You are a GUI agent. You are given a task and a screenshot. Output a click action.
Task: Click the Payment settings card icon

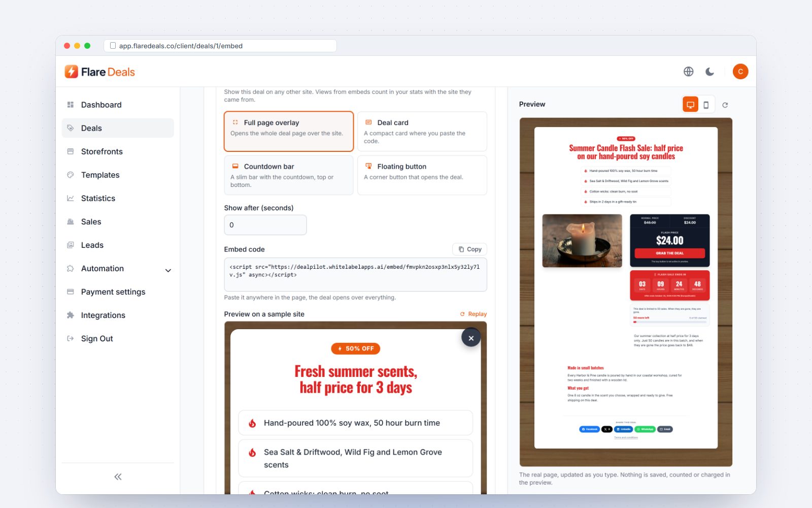click(x=71, y=292)
